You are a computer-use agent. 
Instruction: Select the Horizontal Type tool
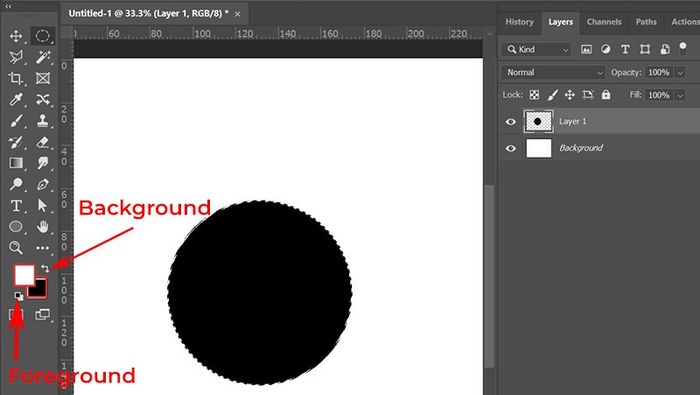(16, 205)
